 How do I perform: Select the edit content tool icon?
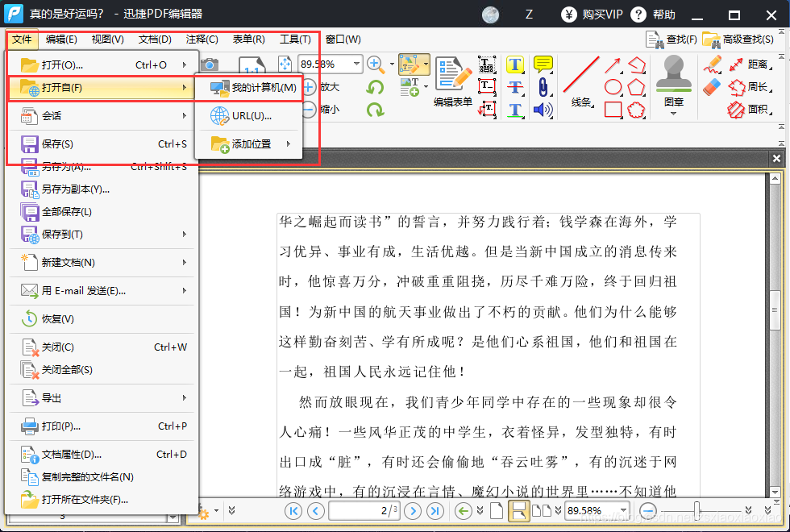tap(410, 64)
